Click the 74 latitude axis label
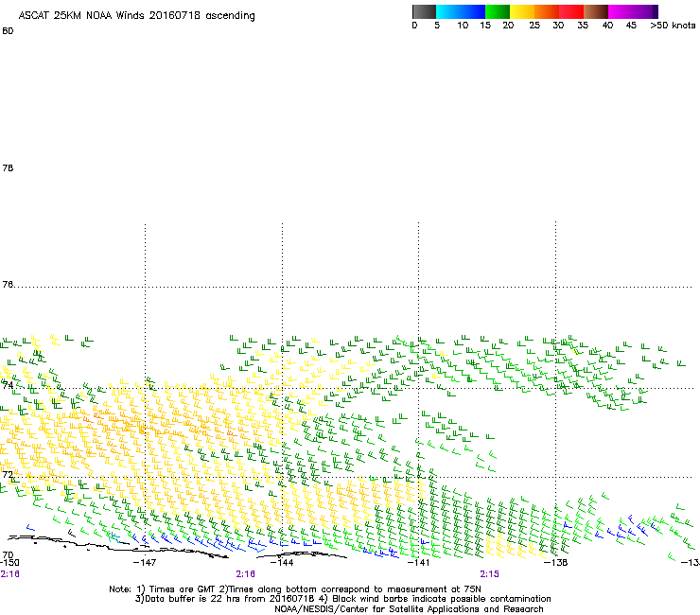The height and width of the screenshot is (615, 700). (8, 385)
